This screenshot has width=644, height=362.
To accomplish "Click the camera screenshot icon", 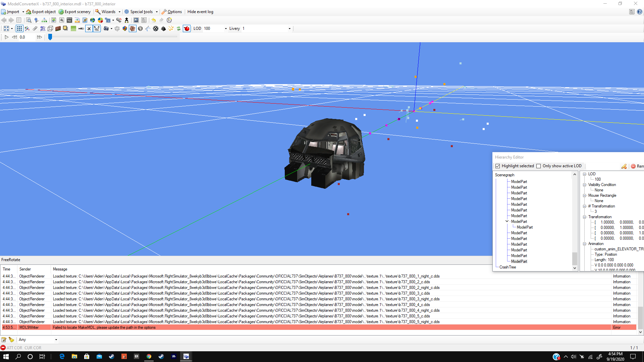I will [106, 28].
